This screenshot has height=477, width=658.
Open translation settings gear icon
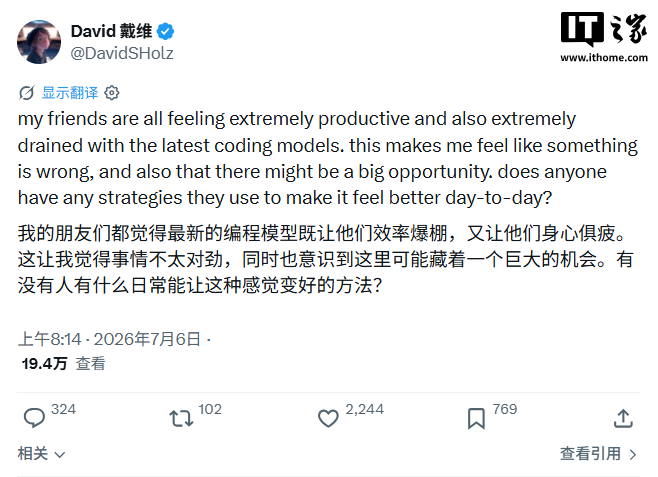pos(112,93)
